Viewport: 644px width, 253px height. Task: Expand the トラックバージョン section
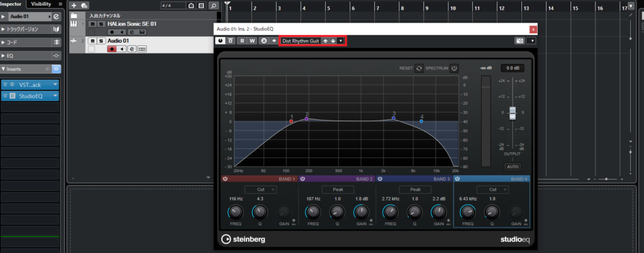pyautogui.click(x=3, y=29)
